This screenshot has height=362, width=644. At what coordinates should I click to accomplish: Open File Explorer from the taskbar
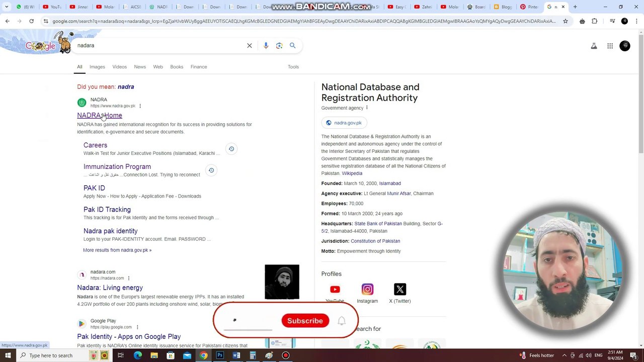(x=154, y=355)
